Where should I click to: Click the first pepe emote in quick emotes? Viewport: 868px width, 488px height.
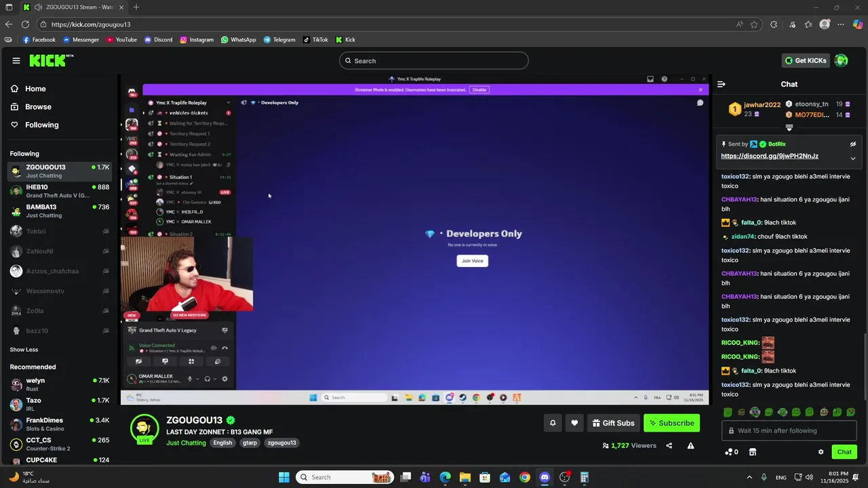pos(728,412)
